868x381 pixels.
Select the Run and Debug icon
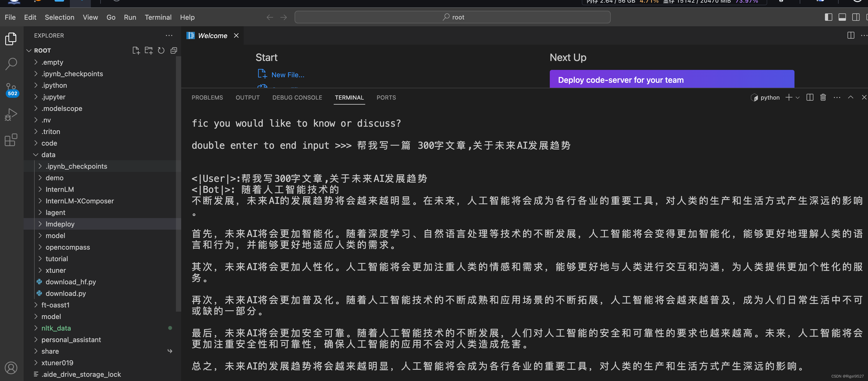click(x=11, y=114)
